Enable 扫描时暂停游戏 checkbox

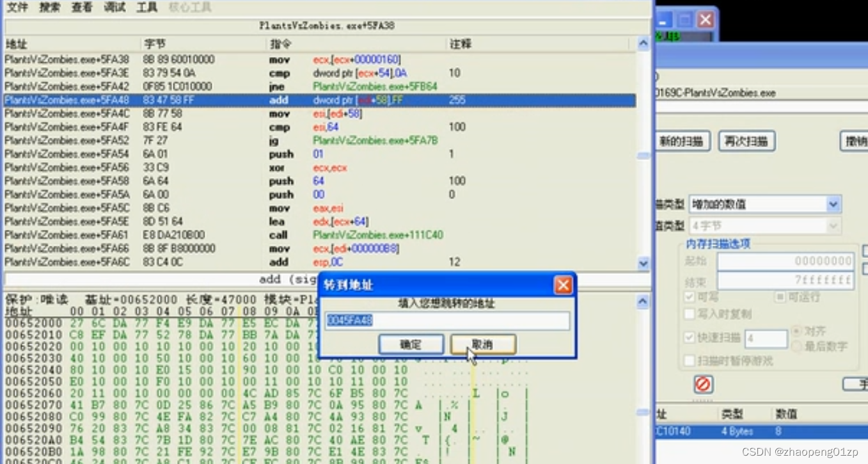click(x=689, y=361)
